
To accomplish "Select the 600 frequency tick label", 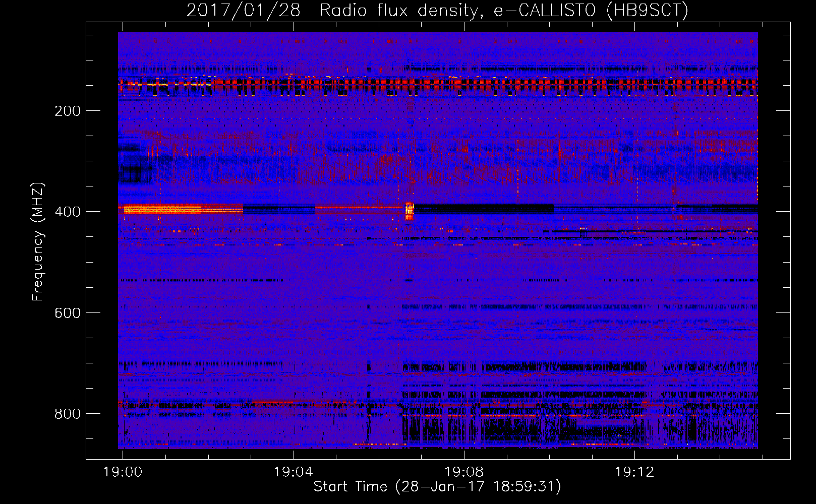I will (68, 313).
